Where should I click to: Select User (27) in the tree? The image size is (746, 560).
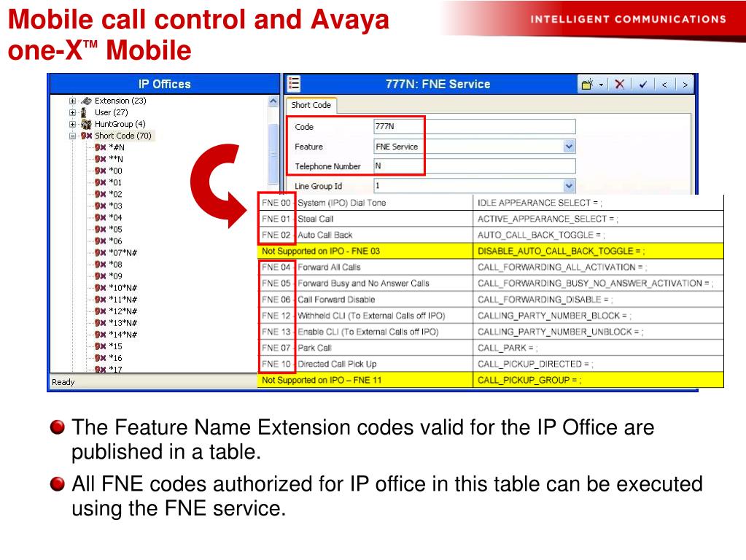point(112,113)
